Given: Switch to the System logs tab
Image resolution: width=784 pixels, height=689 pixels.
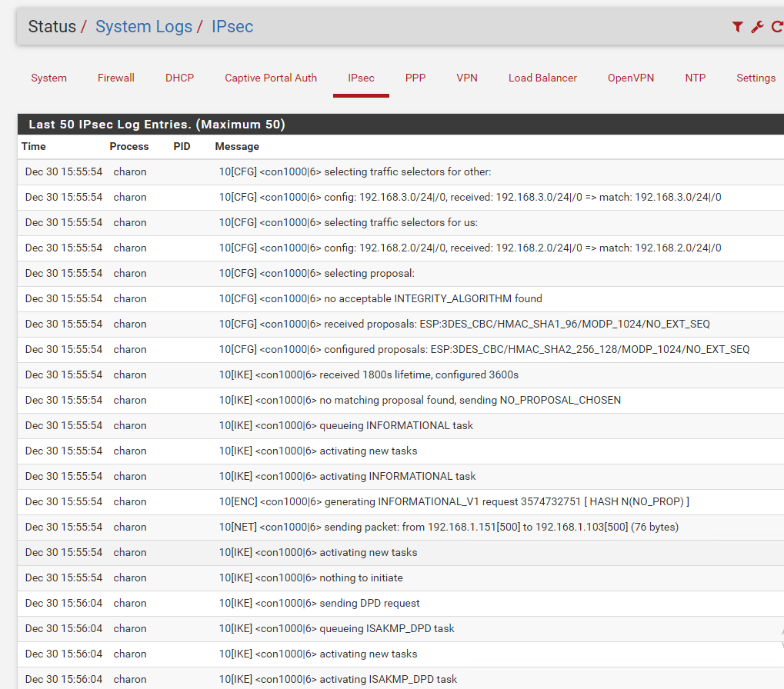Looking at the screenshot, I should point(48,78).
